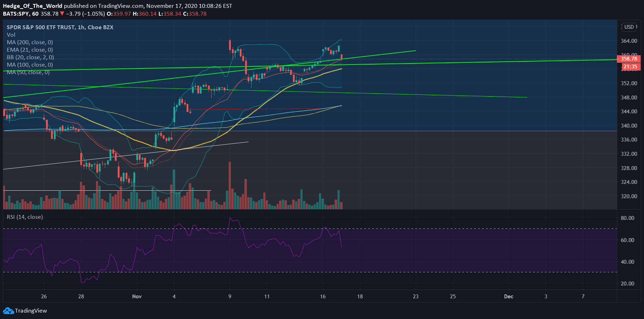Click the RSI 40.00 axis label
Viewport: 644px width, 319px height.
pyautogui.click(x=628, y=262)
